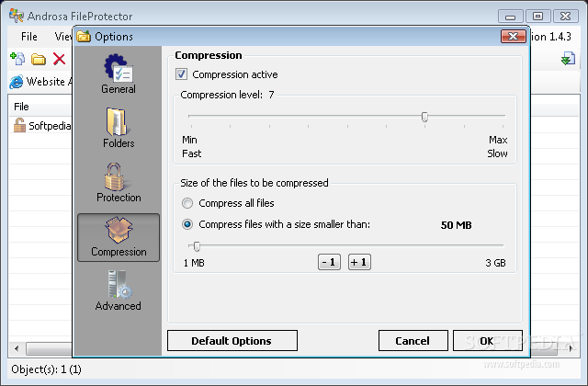The width and height of the screenshot is (588, 386).
Task: Close the Options dialog
Action: point(514,37)
